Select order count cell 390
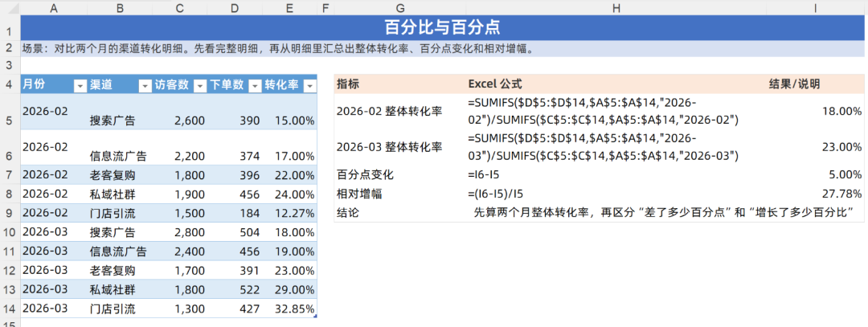The height and width of the screenshot is (327, 868). 235,112
